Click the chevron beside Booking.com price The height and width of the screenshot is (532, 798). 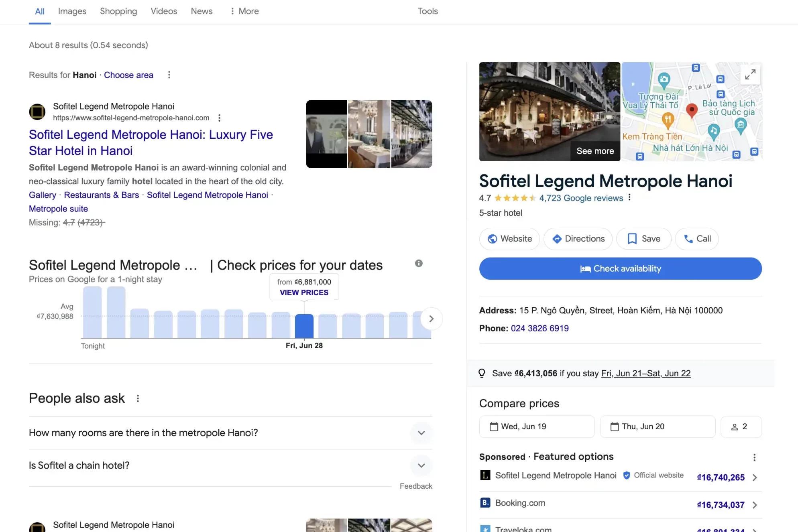pos(755,505)
